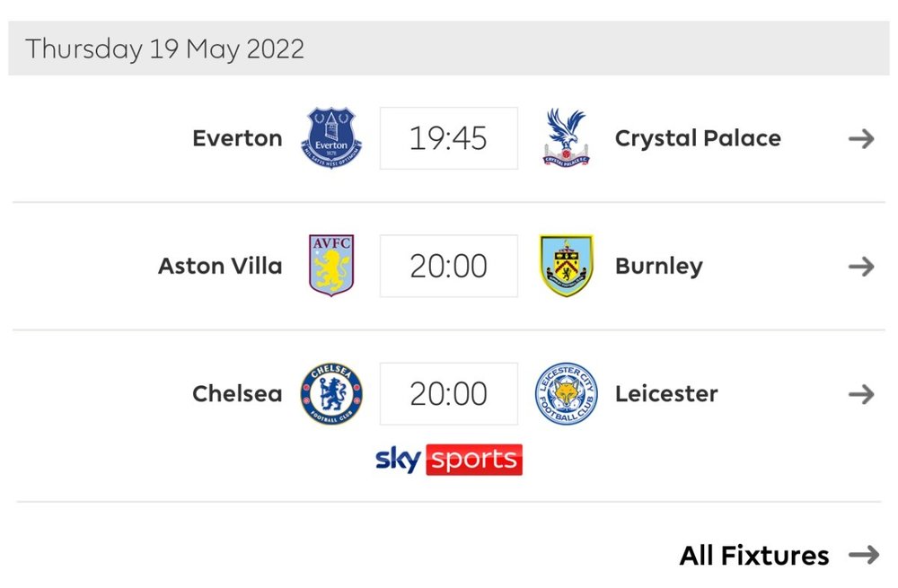Click the Sky Sports broadcaster logo

(x=449, y=459)
